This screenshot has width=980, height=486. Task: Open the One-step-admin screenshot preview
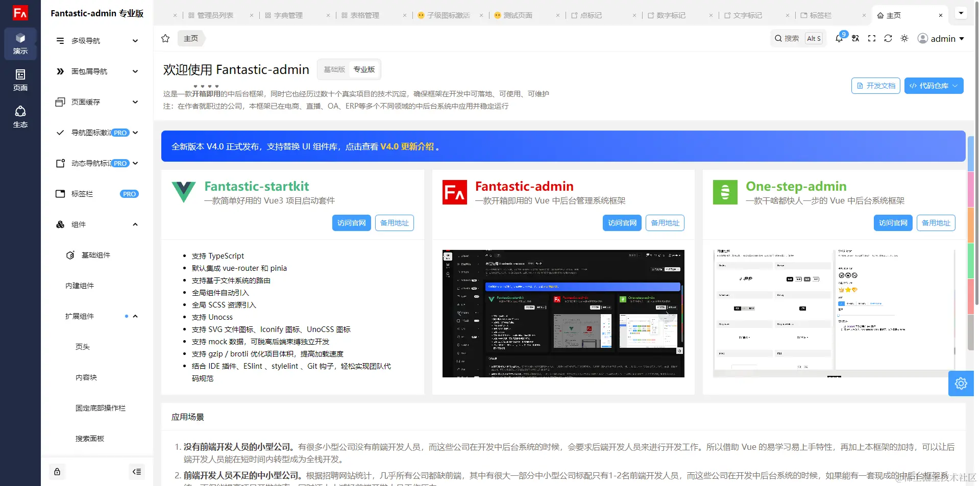(x=834, y=314)
